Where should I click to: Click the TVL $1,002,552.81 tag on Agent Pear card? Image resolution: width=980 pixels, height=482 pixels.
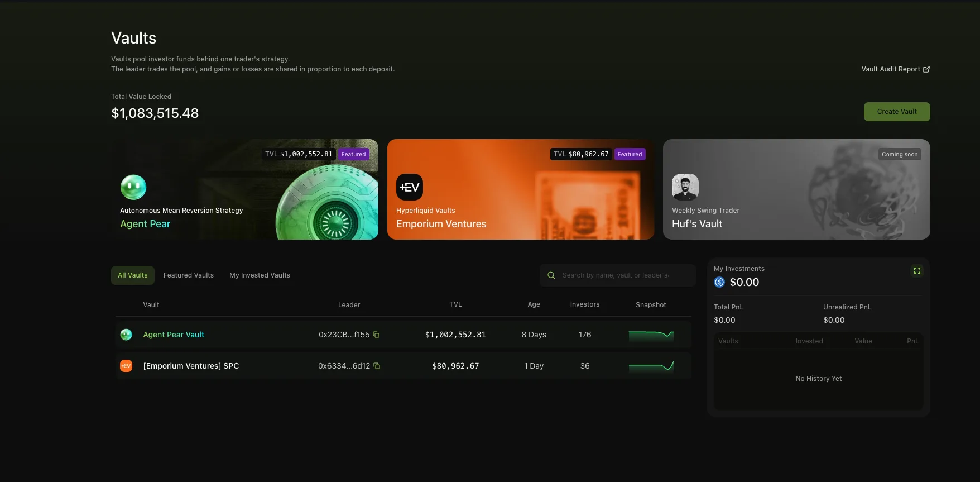coord(299,154)
